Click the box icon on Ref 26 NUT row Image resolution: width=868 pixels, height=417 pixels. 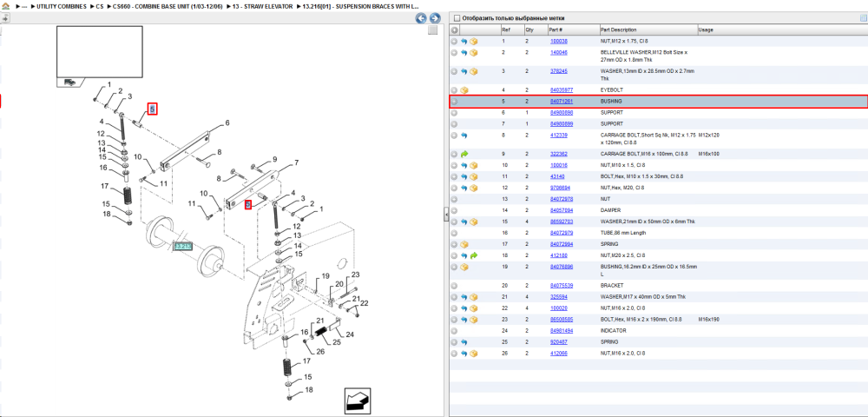[474, 354]
